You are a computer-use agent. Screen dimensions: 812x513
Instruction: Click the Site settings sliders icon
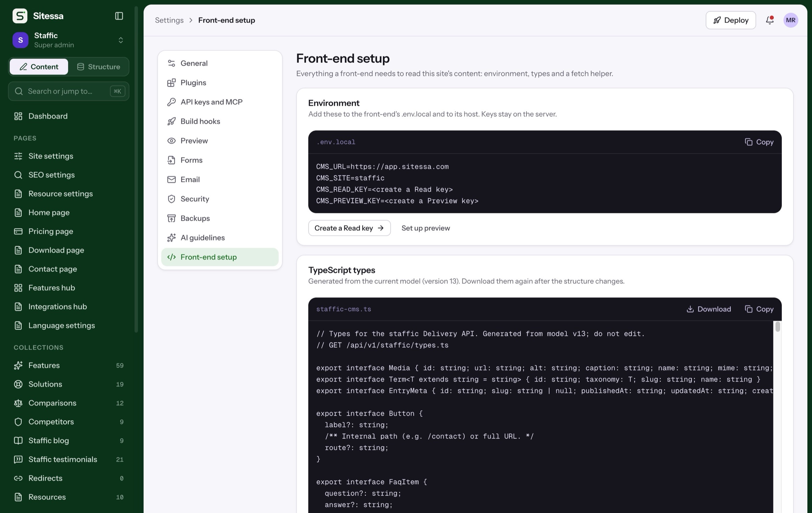18,156
